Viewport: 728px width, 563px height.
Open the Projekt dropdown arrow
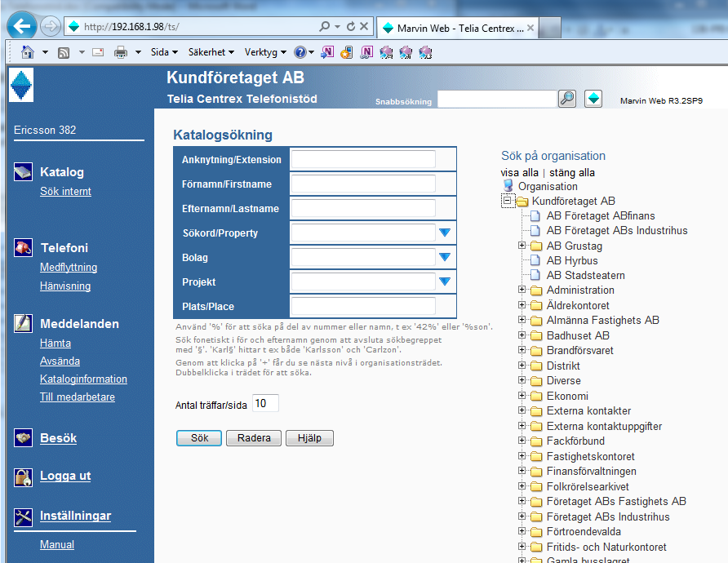445,281
